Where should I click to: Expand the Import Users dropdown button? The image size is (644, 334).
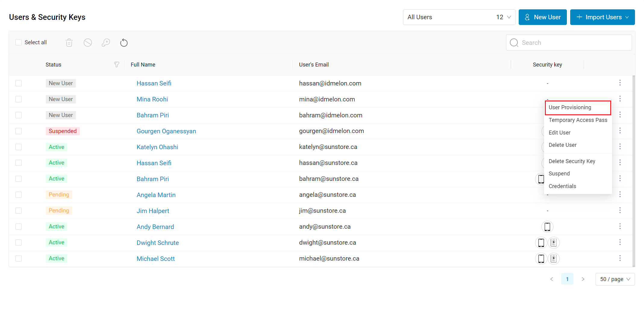click(x=602, y=17)
